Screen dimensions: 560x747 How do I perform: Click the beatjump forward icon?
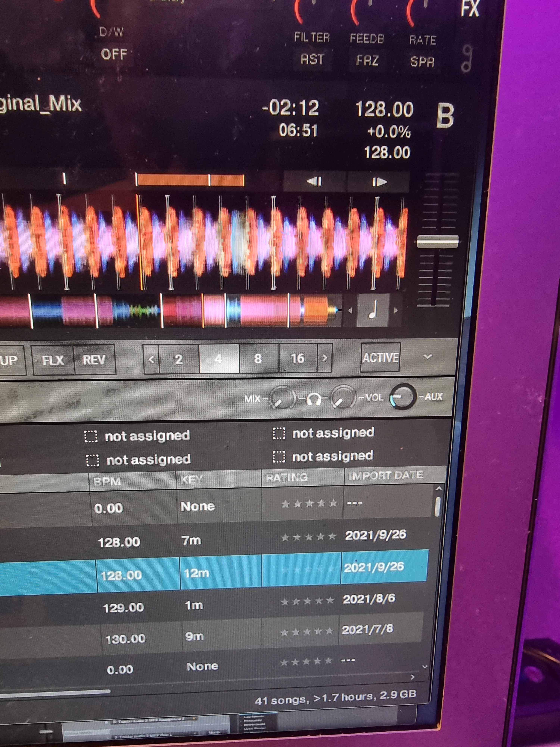379,182
